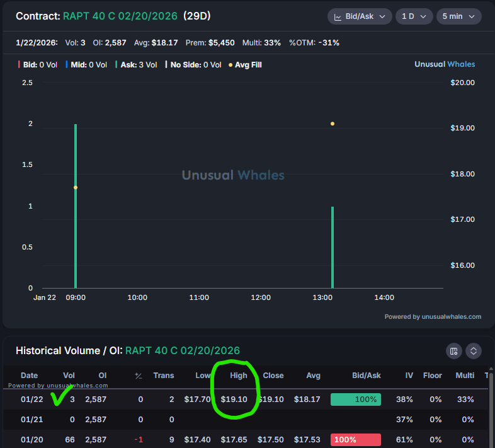Toggle the Mid volume legend item
Screen dimensions: 495x448
point(86,65)
